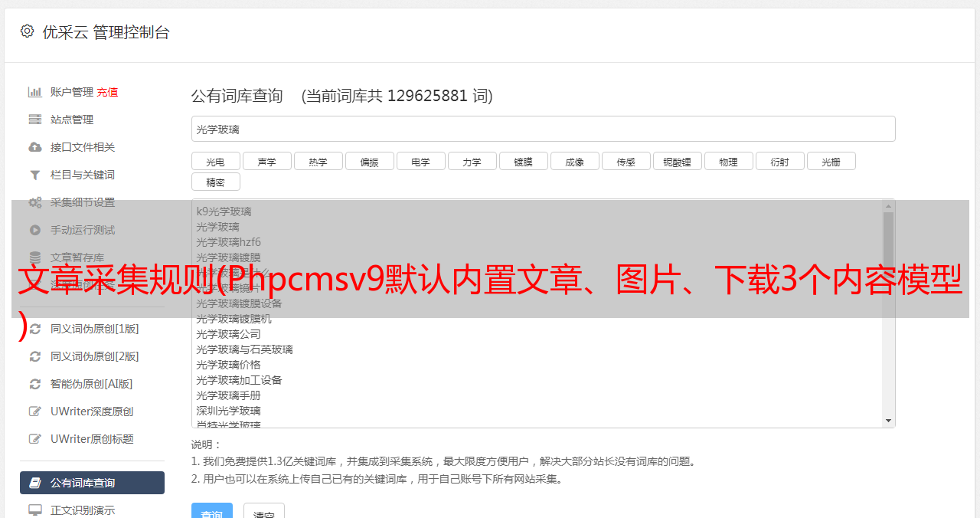Click the 同义词伪原创[1版] refresh icon
The width and height of the screenshot is (980, 518).
34,329
